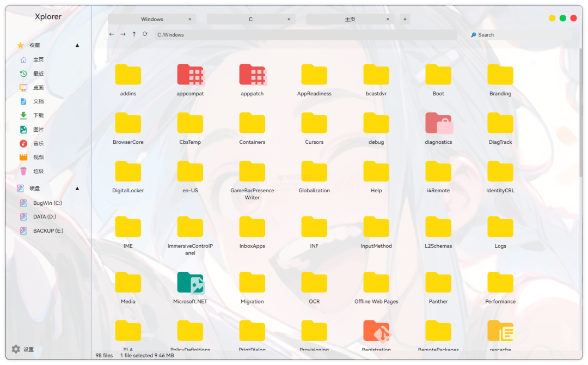
Task: Click the forward navigation arrow
Action: [x=123, y=34]
